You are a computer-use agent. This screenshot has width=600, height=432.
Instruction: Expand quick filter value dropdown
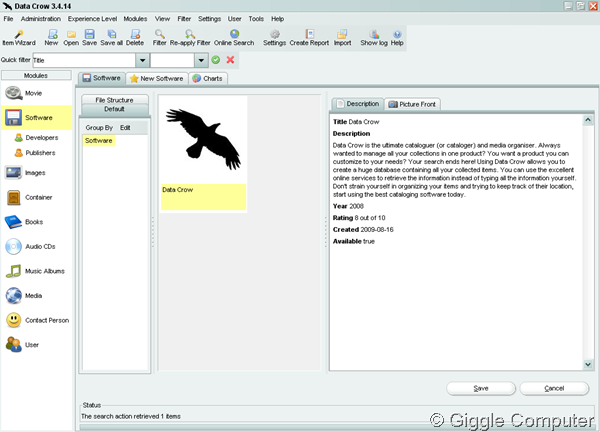coord(201,60)
